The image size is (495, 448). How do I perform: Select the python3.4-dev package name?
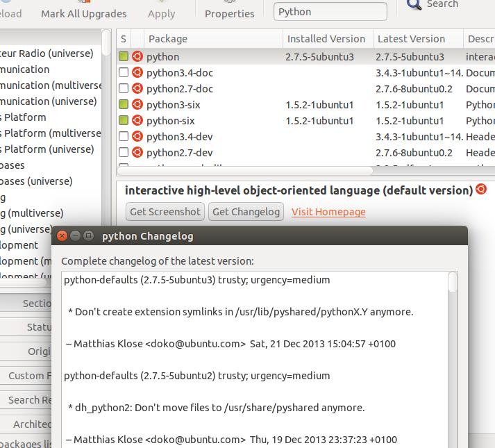tap(180, 137)
